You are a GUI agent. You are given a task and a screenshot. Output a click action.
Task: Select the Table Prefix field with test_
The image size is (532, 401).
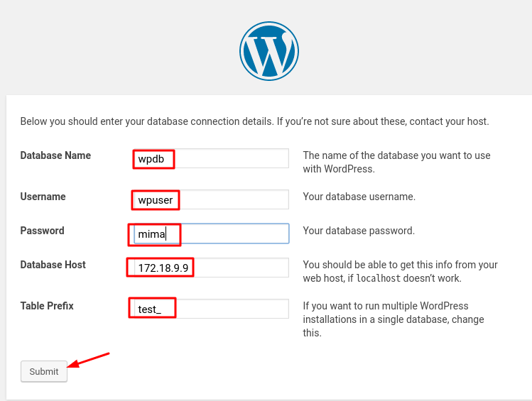tap(211, 309)
